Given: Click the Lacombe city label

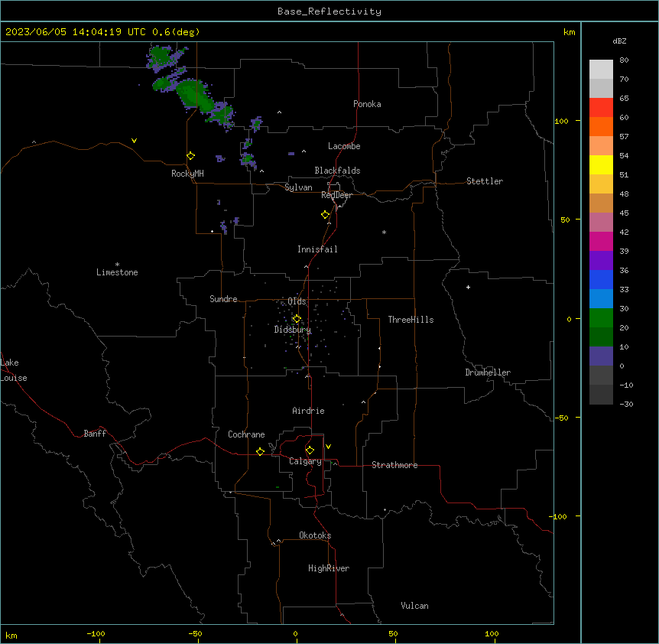Looking at the screenshot, I should [x=344, y=146].
